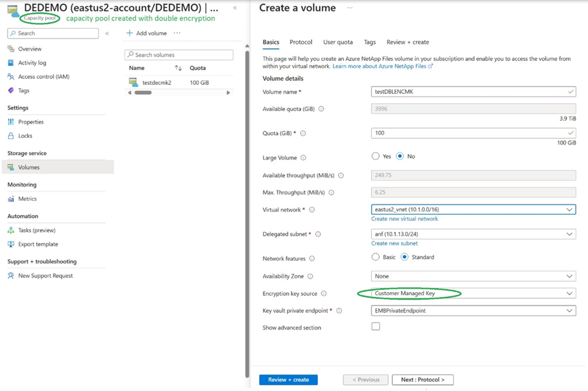The image size is (588, 391).
Task: Choose Basic network features radio
Action: coord(375,257)
